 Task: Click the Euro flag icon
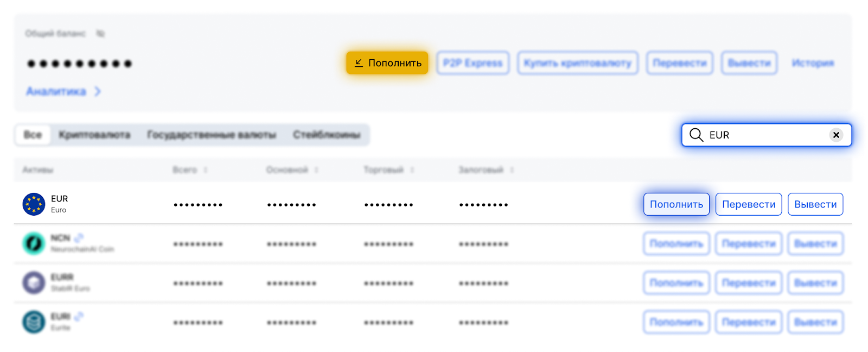point(34,204)
